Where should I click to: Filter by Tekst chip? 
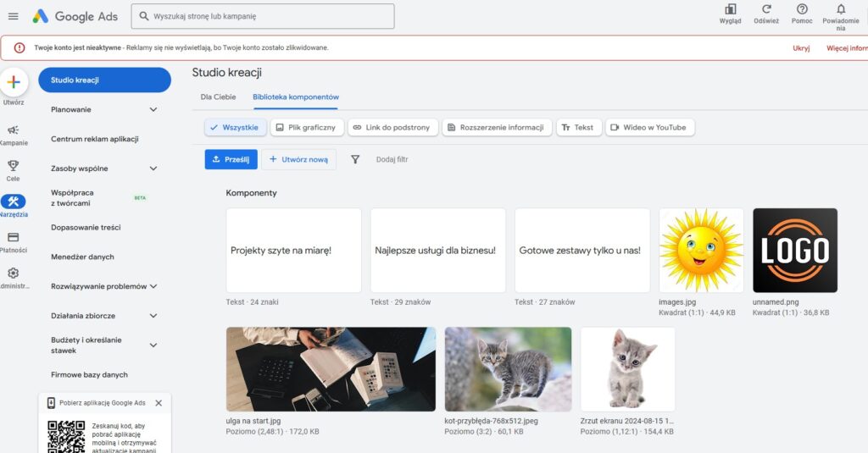pyautogui.click(x=578, y=127)
